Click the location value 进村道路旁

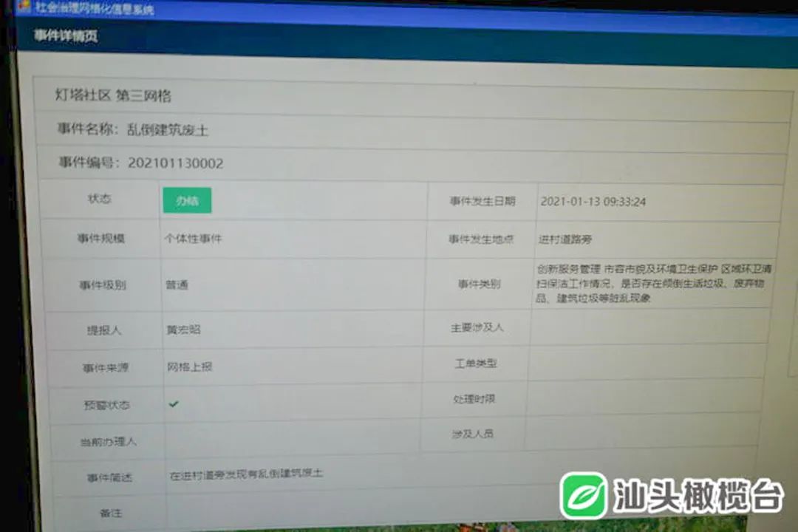click(565, 239)
